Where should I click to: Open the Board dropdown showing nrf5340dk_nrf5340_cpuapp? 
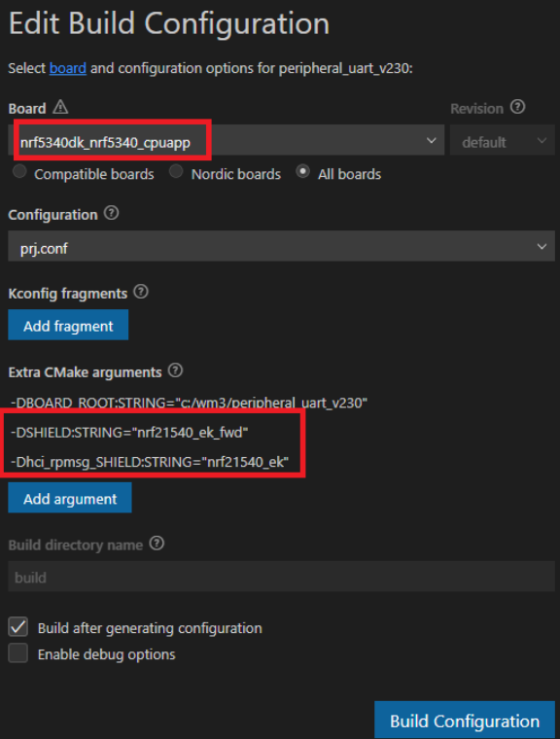227,140
